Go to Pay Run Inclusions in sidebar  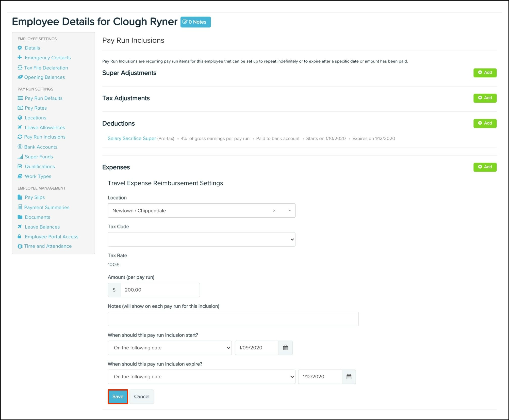point(45,137)
